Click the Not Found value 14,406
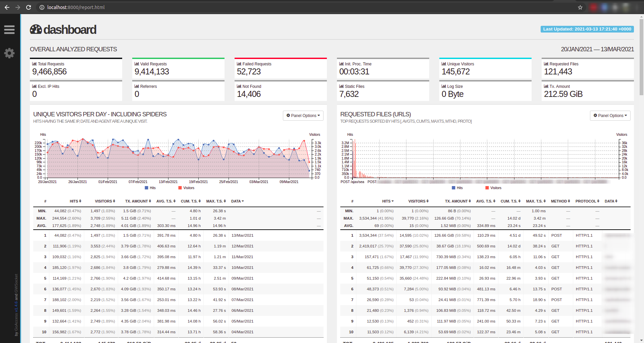 249,94
